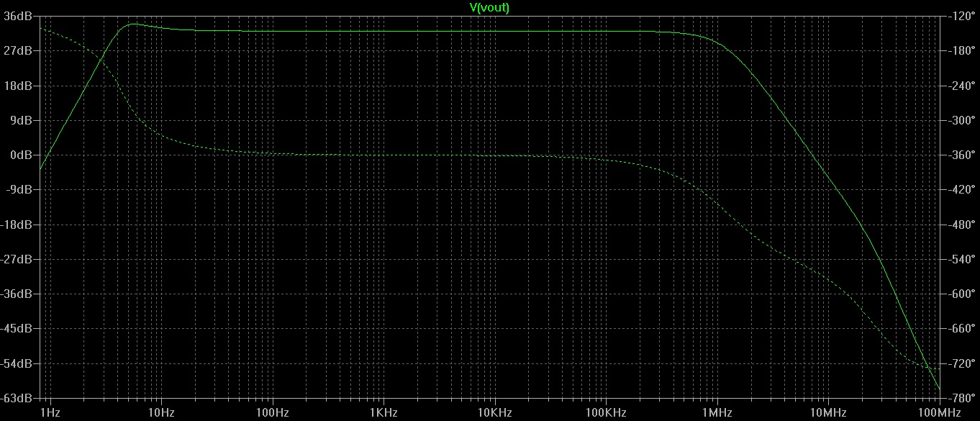980x421 pixels.
Task: Click the -45dB left axis label
Action: pos(17,328)
